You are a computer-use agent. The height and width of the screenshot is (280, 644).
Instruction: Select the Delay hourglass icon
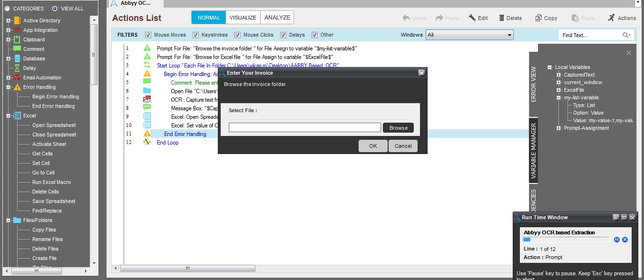(x=17, y=68)
